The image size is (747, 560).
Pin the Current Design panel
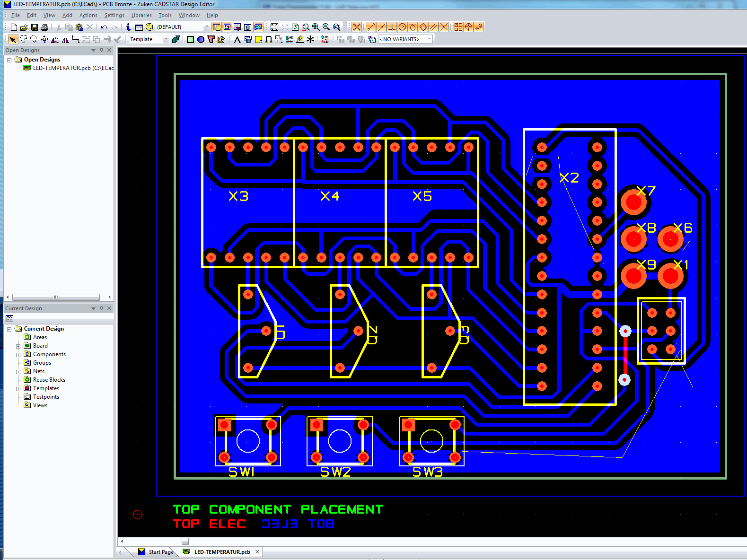(101, 308)
